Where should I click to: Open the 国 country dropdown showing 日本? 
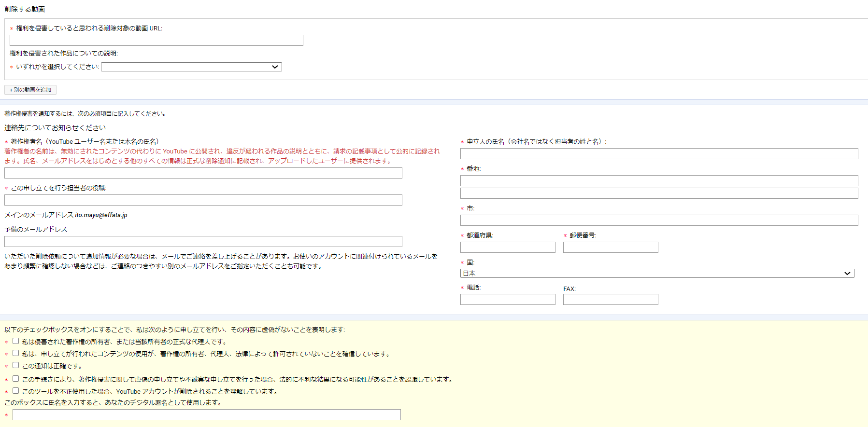[657, 273]
